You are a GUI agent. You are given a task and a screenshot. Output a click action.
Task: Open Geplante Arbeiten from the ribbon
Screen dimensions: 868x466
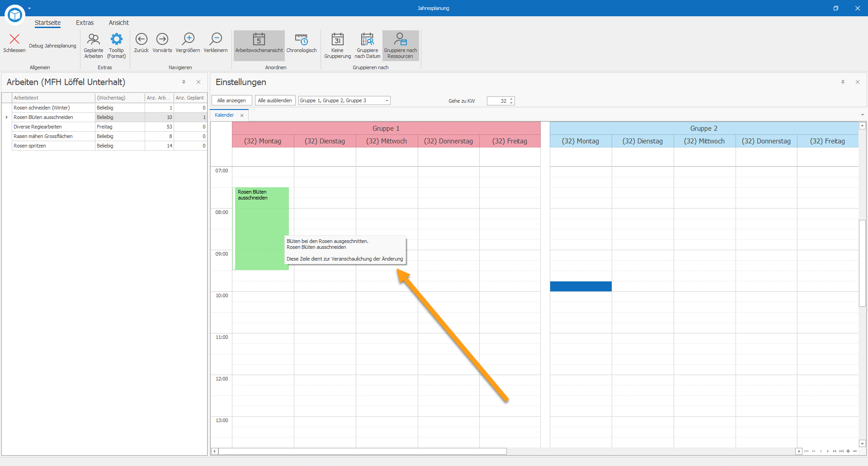click(x=94, y=46)
